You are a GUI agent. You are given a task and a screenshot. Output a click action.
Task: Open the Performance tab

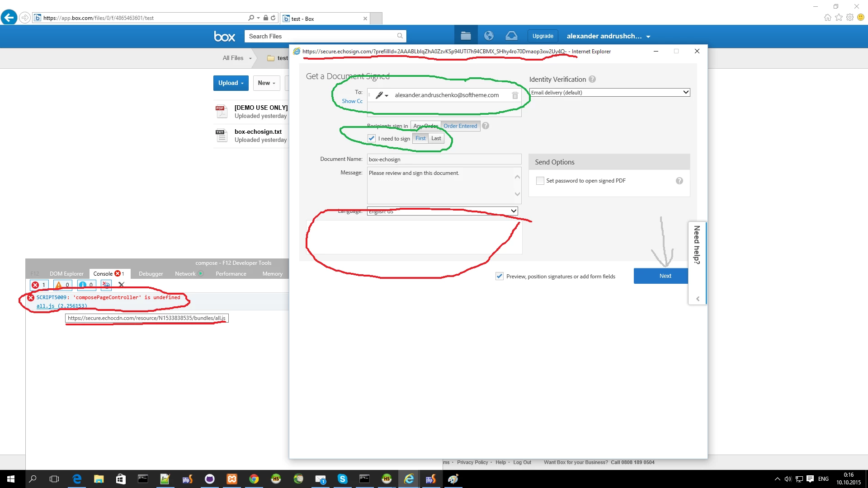(231, 274)
